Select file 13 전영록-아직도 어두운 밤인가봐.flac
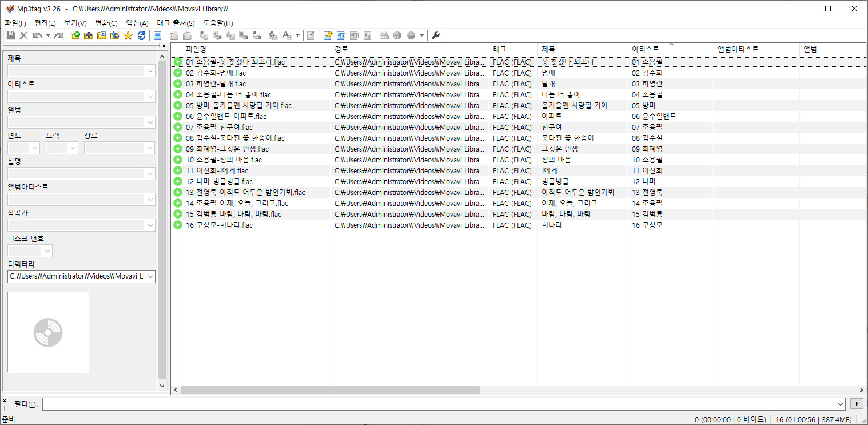This screenshot has height=425, width=868. [x=245, y=192]
